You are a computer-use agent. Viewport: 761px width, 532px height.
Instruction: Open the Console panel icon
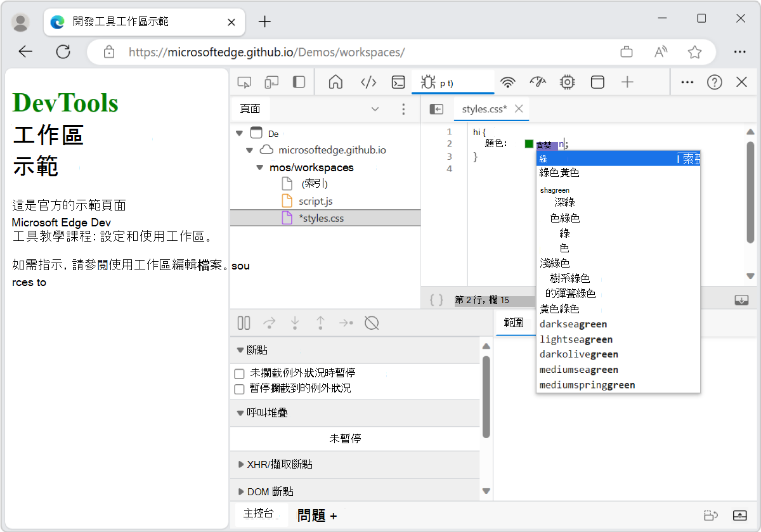click(398, 82)
